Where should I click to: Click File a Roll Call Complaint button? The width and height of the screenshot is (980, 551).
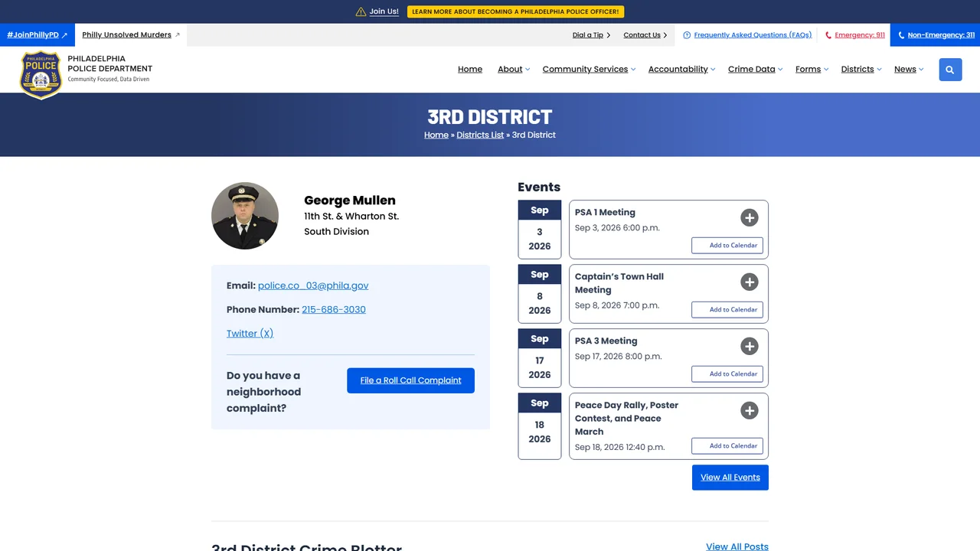pos(410,380)
